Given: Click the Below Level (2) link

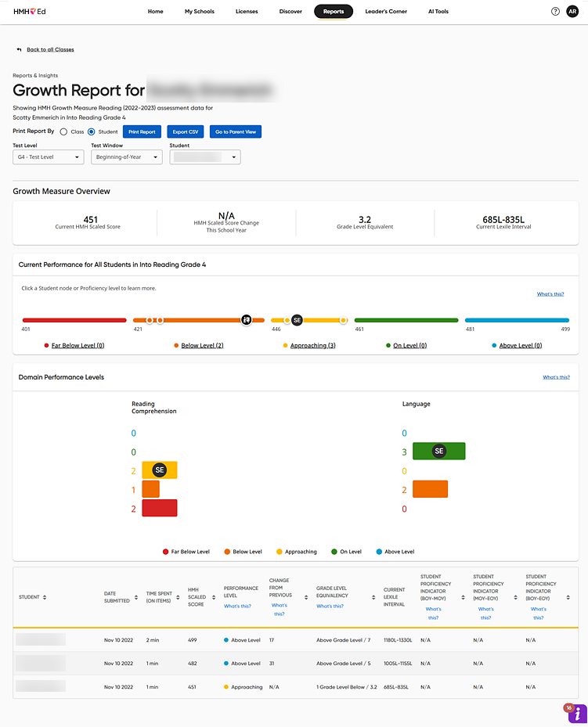Looking at the screenshot, I should pyautogui.click(x=202, y=345).
